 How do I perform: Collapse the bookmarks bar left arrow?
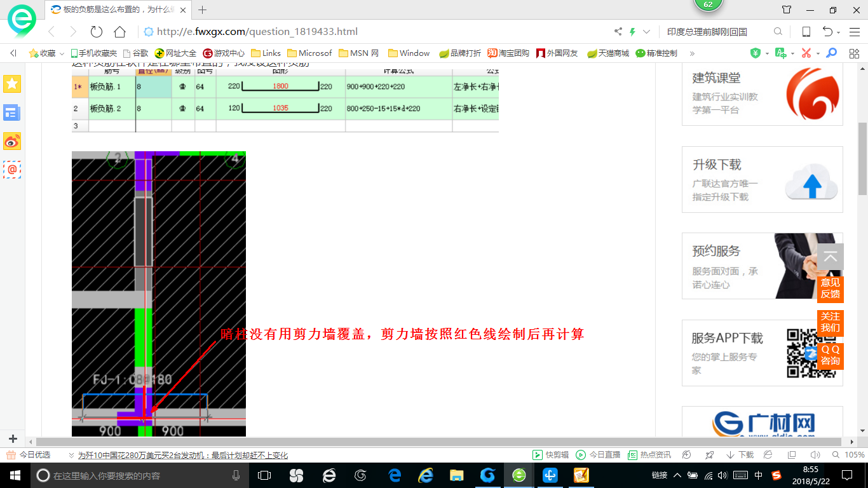[13, 53]
